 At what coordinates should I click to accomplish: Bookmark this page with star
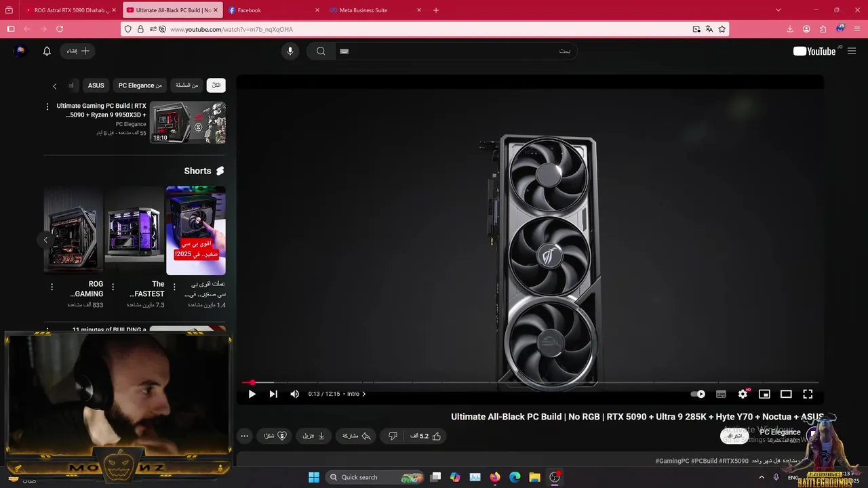[x=722, y=29]
